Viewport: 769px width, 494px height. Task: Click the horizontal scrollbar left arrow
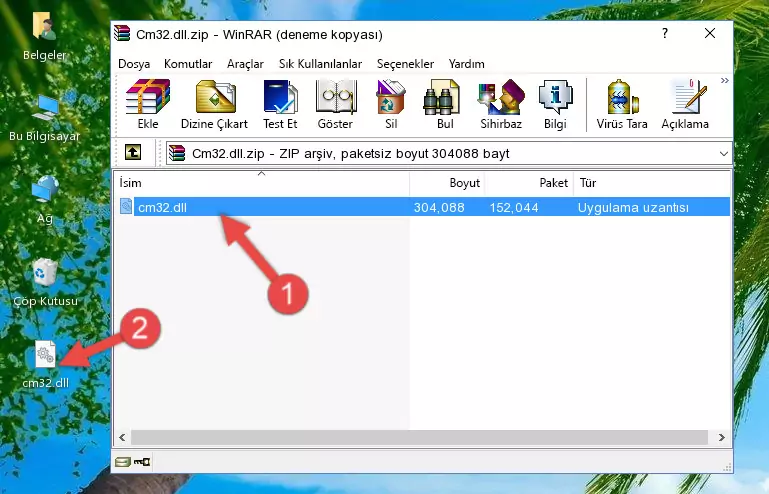122,437
